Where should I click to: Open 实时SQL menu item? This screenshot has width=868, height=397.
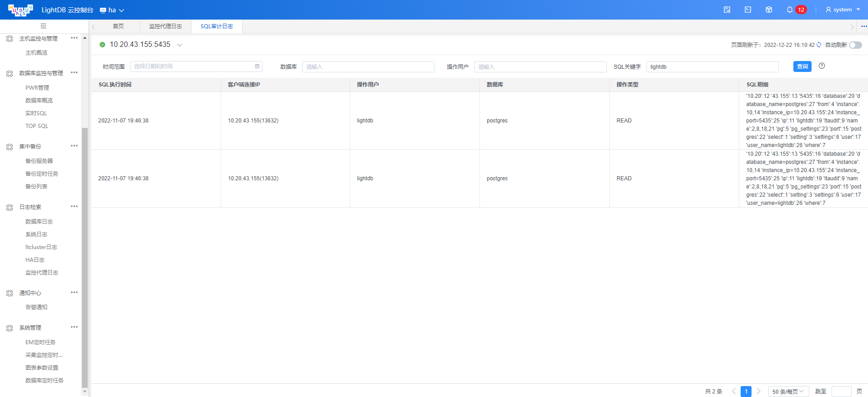click(x=36, y=113)
